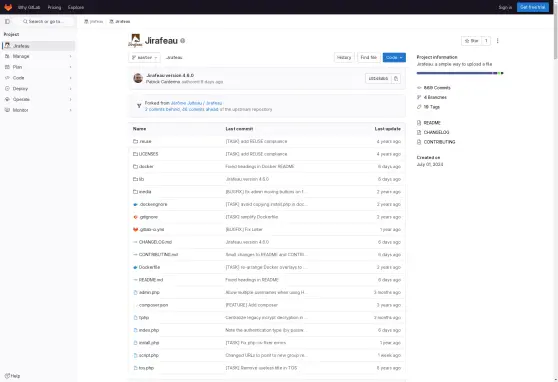558x382 pixels.
Task: Open the README.md file in the list
Action: (x=151, y=280)
